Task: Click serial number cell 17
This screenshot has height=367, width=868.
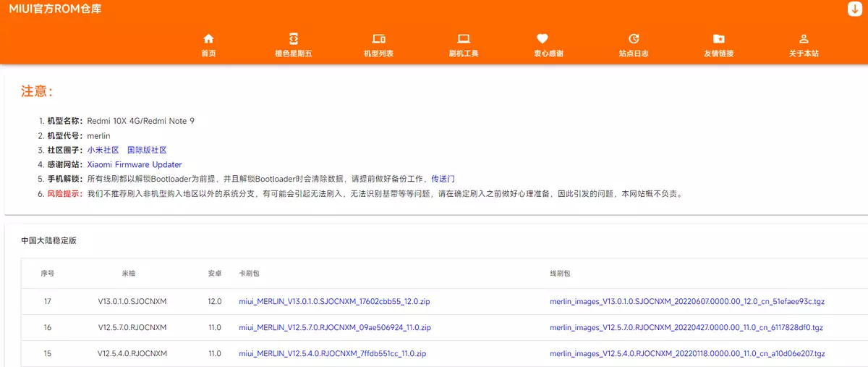Action: pyautogui.click(x=48, y=301)
